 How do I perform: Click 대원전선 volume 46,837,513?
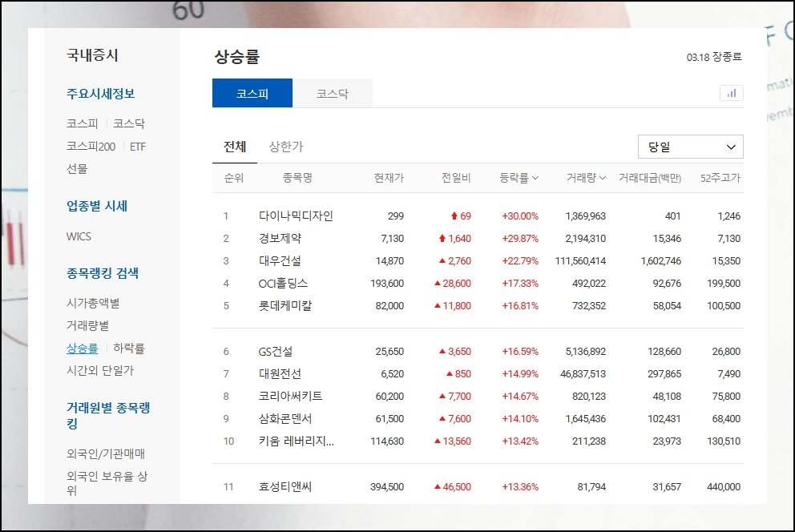pos(583,374)
